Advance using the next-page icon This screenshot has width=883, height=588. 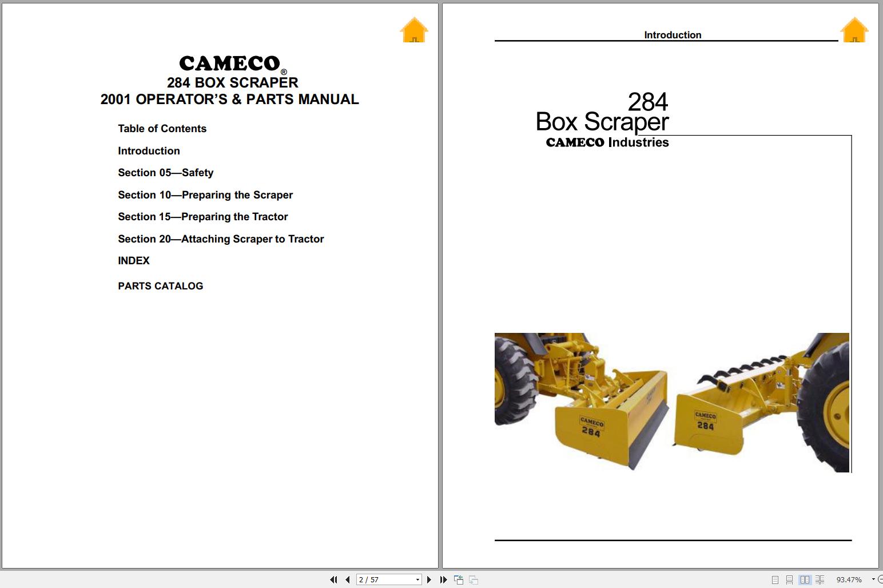pyautogui.click(x=429, y=579)
